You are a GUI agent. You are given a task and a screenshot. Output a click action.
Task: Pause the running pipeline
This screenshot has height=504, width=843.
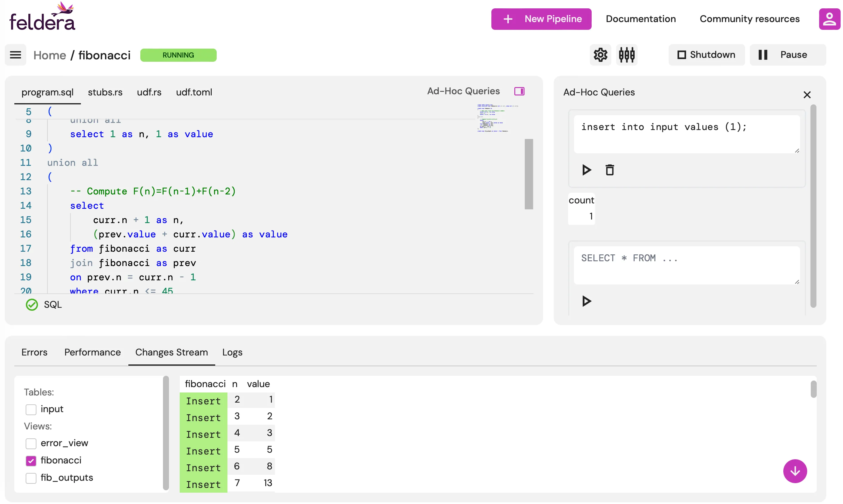pos(787,55)
